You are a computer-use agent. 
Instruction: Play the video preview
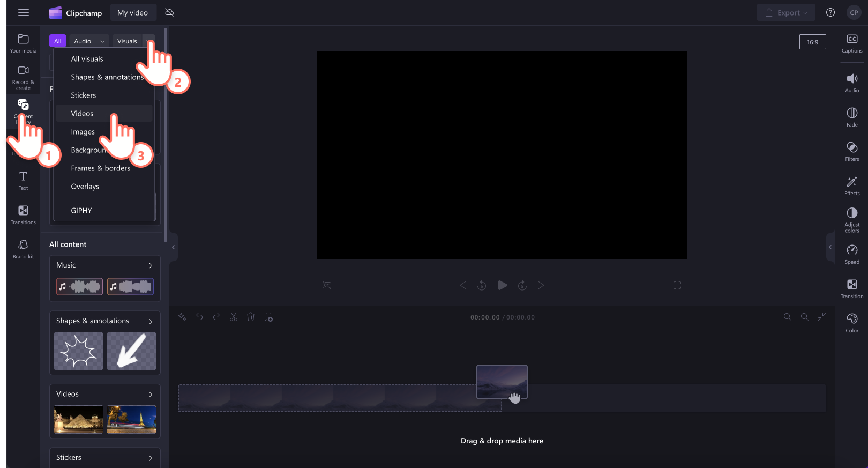tap(502, 285)
